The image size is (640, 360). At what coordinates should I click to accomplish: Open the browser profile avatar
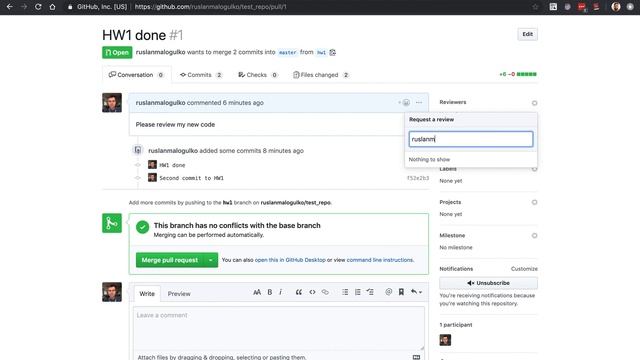pyautogui.click(x=616, y=7)
